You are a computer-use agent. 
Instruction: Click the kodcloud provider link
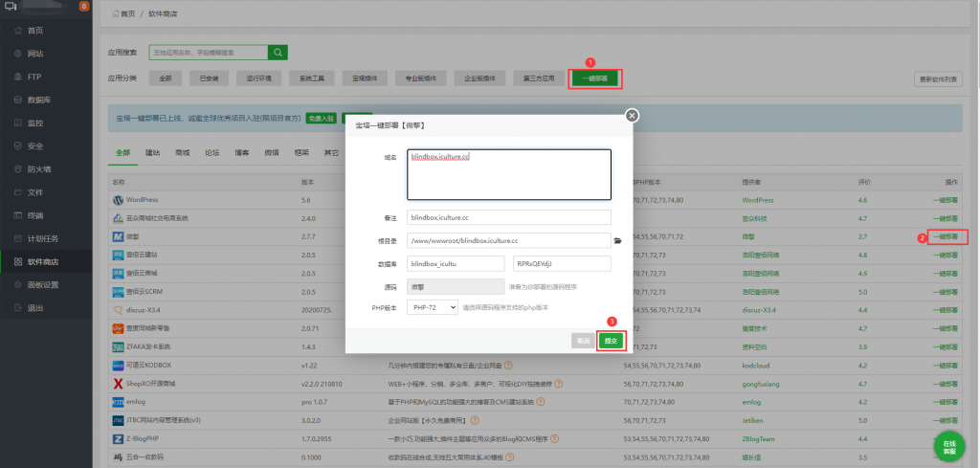tap(754, 366)
